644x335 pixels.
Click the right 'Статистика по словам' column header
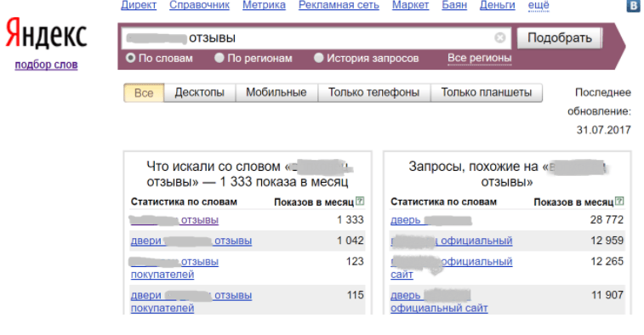coord(443,202)
